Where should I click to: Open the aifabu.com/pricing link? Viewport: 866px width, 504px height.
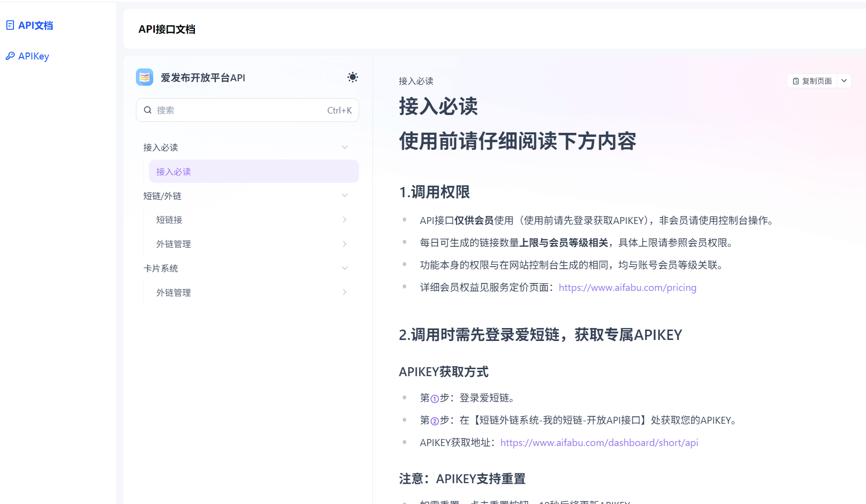coord(627,287)
